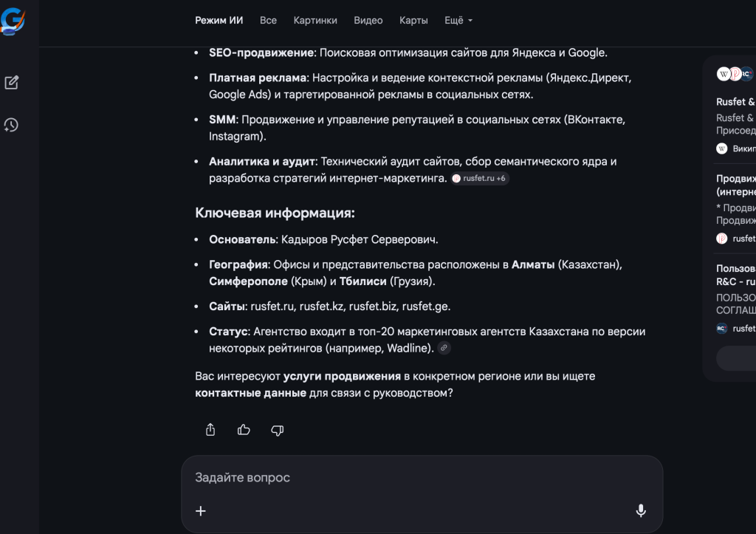
Task: Rate the response with thumbs down
Action: pos(277,430)
